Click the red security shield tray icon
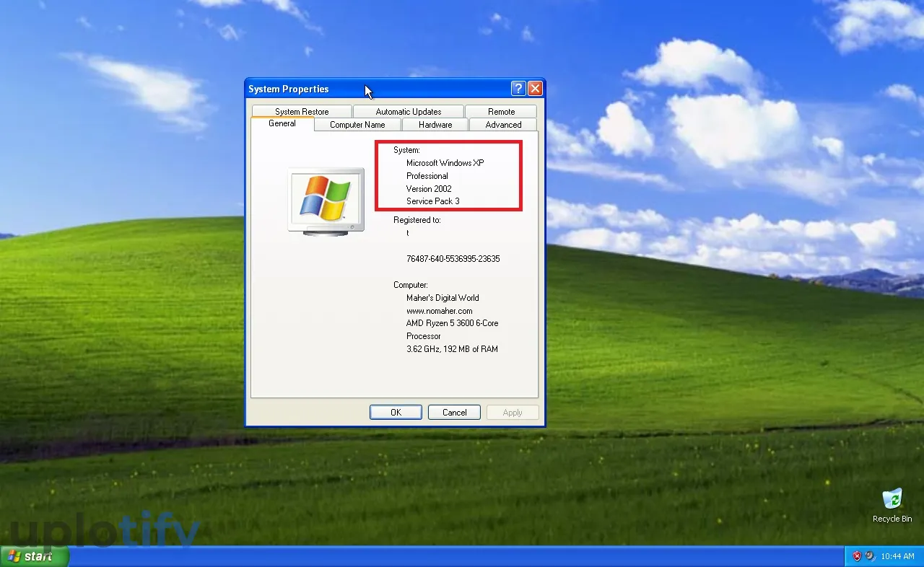This screenshot has width=924, height=567. (857, 556)
